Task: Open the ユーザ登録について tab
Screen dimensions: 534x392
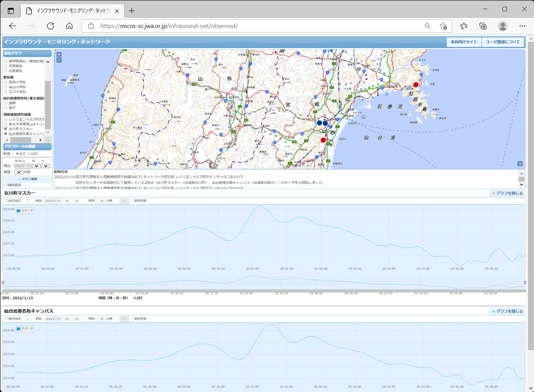Action: [503, 42]
